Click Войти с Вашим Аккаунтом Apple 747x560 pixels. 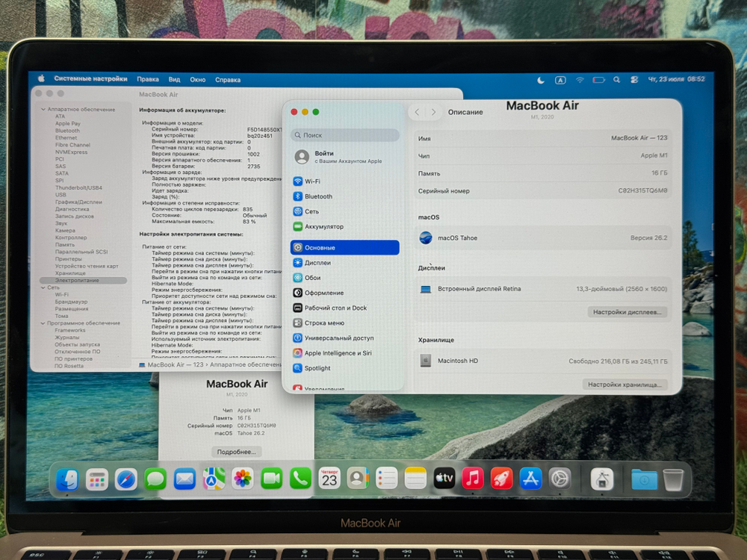[345, 157]
